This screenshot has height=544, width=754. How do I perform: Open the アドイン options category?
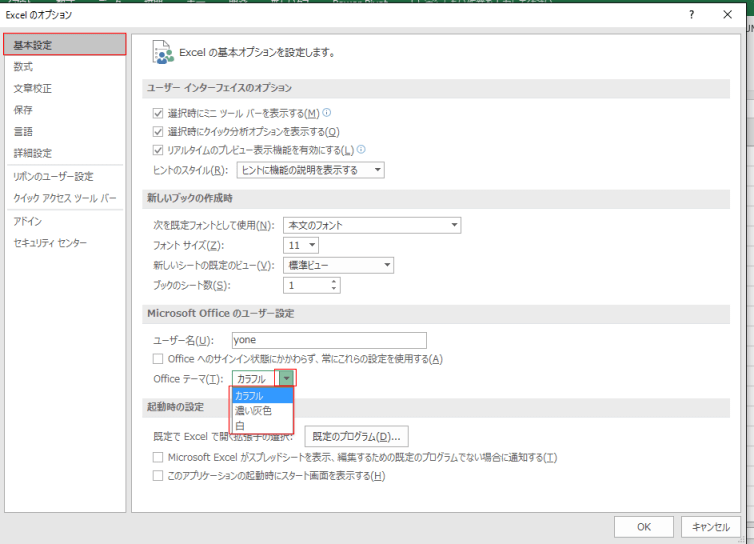[65, 221]
